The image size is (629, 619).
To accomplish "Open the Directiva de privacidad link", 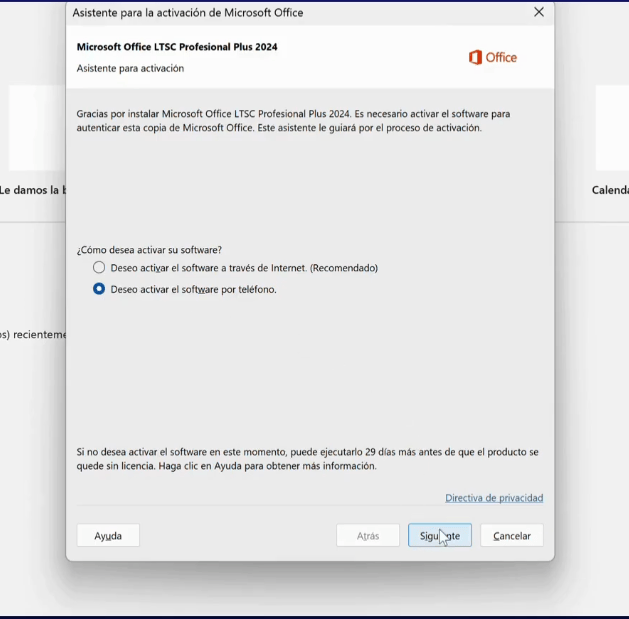I will tap(494, 498).
